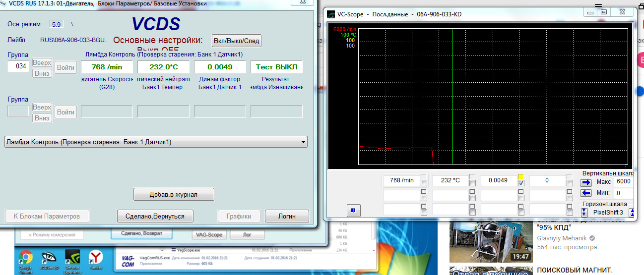
Task: Click the blue left arrow beside Мин
Action: point(586,193)
